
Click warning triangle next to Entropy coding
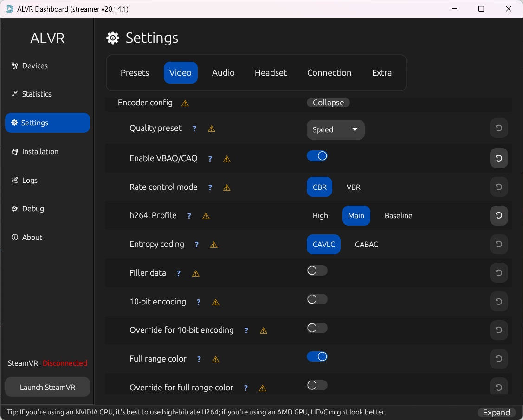pyautogui.click(x=214, y=245)
